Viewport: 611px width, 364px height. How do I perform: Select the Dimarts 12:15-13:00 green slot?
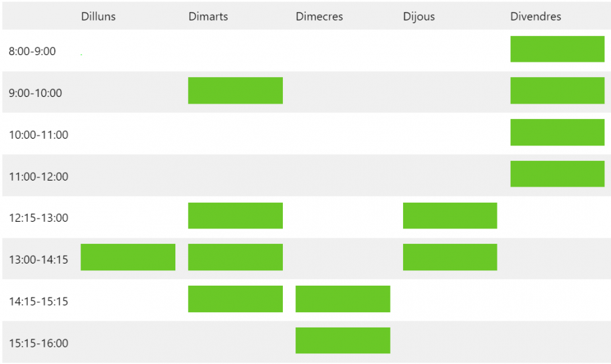(x=235, y=215)
